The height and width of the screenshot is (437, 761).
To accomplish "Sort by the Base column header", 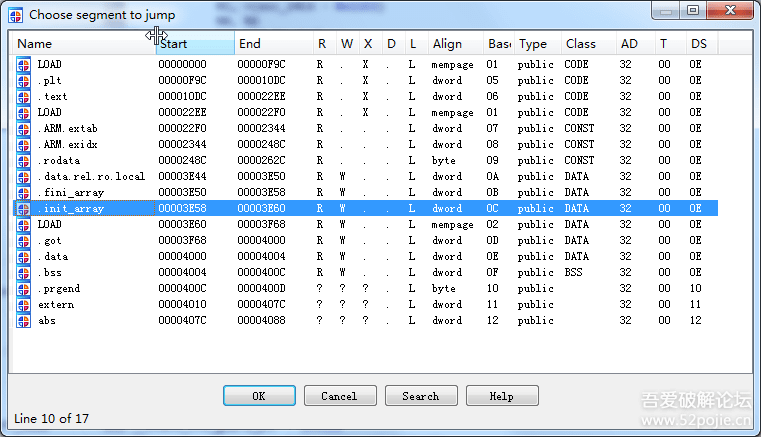I will pos(499,44).
